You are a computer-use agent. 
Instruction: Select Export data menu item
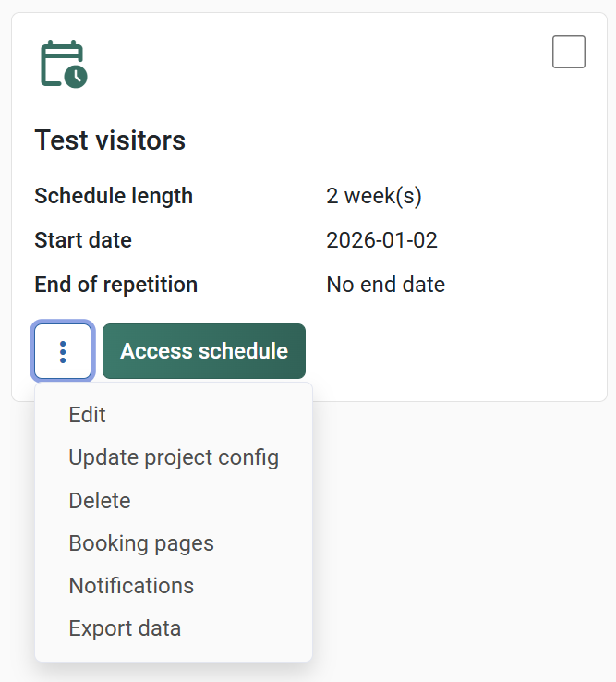(x=125, y=628)
